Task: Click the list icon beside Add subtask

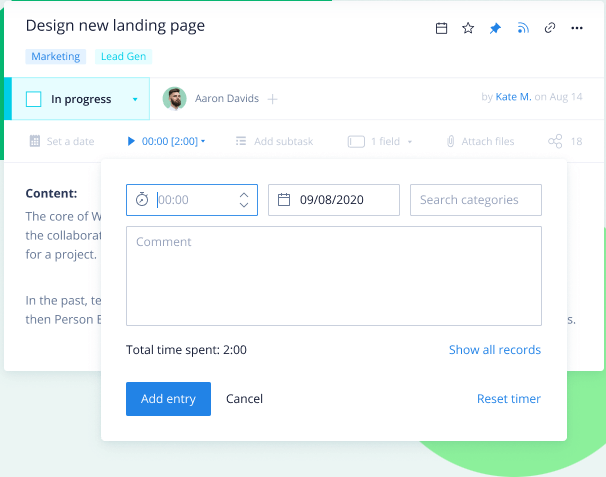Action: (241, 141)
